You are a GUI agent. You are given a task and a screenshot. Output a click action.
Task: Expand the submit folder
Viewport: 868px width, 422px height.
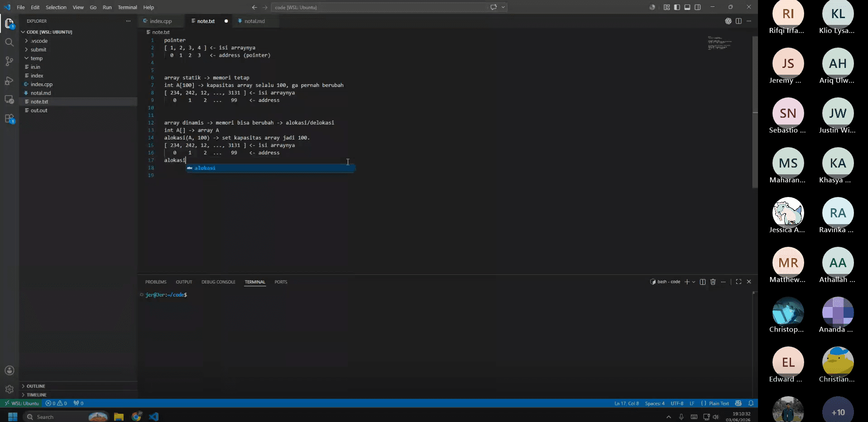click(x=78, y=49)
